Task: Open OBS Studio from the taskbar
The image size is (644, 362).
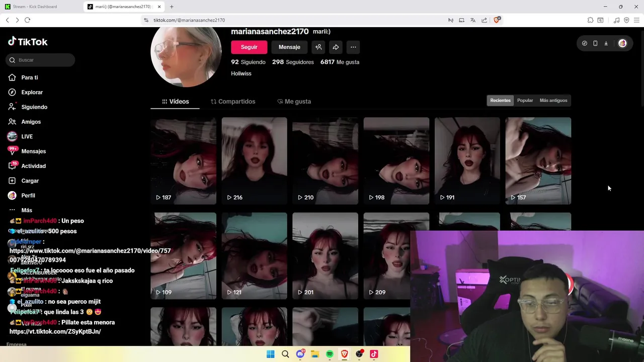Action: [359, 354]
